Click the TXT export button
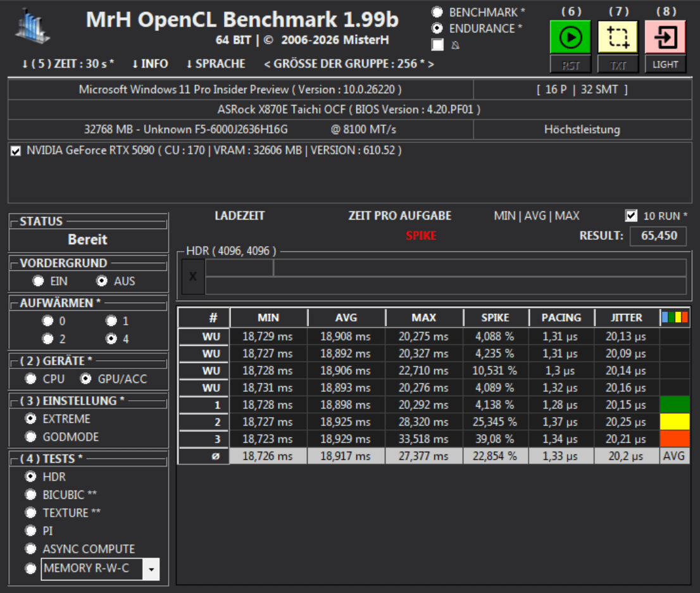Image resolution: width=700 pixels, height=593 pixels. click(618, 65)
